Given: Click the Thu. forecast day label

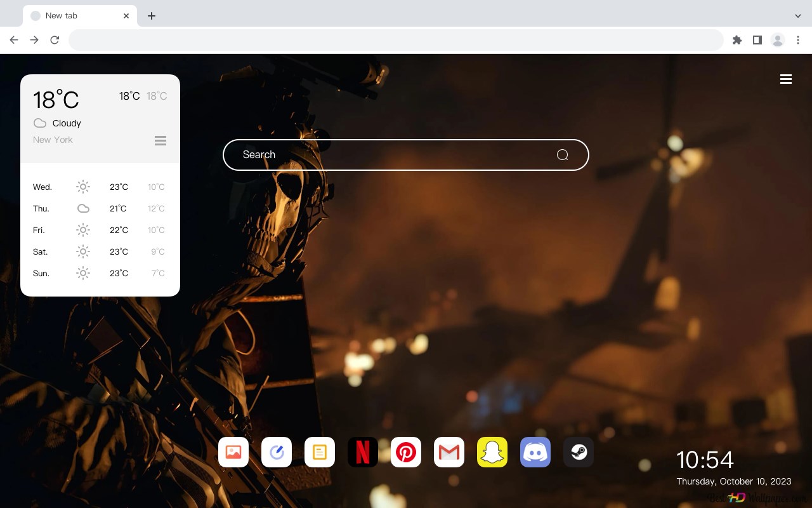Looking at the screenshot, I should click(x=41, y=208).
